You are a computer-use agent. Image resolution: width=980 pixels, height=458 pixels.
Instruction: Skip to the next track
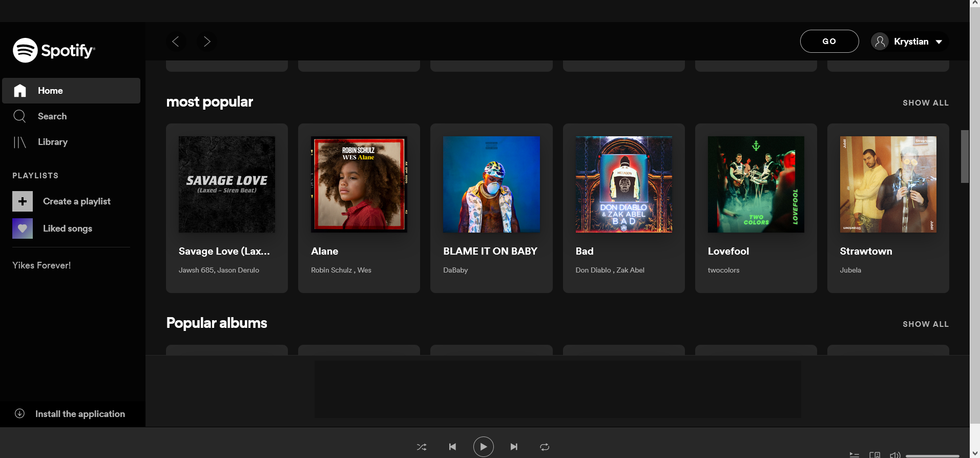pos(514,447)
